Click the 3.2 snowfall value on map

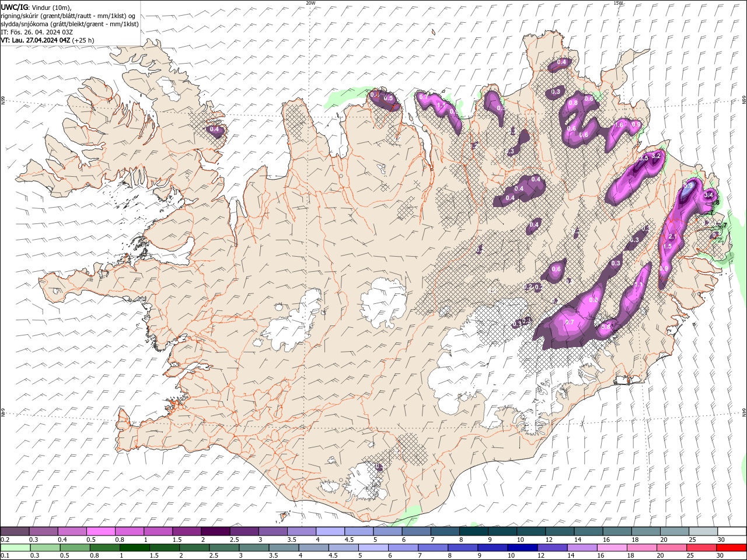pyautogui.click(x=656, y=156)
